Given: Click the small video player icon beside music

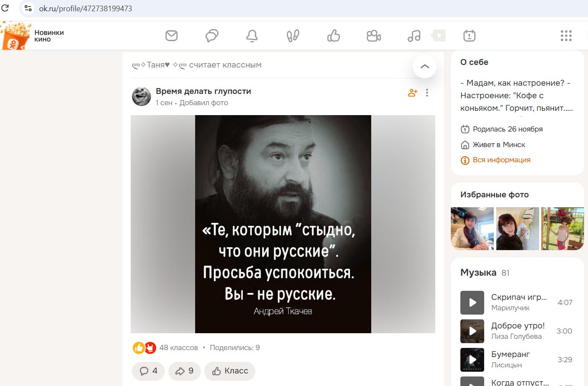Looking at the screenshot, I should [x=439, y=35].
